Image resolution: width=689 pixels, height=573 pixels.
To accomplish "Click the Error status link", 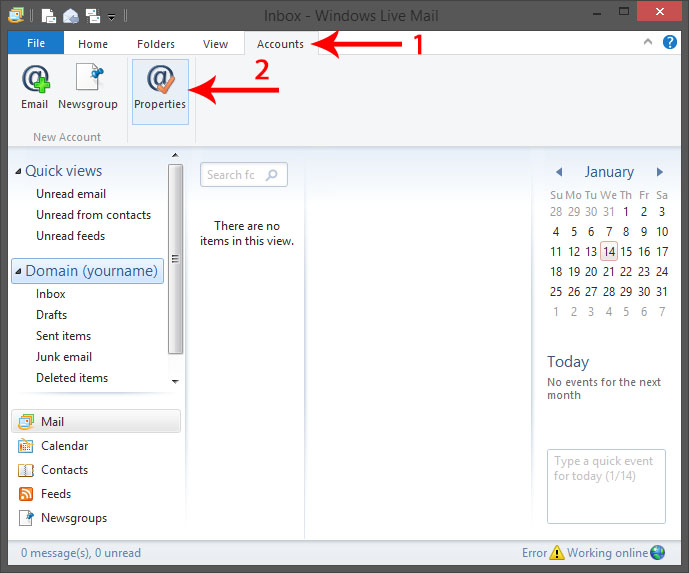I will pos(534,553).
